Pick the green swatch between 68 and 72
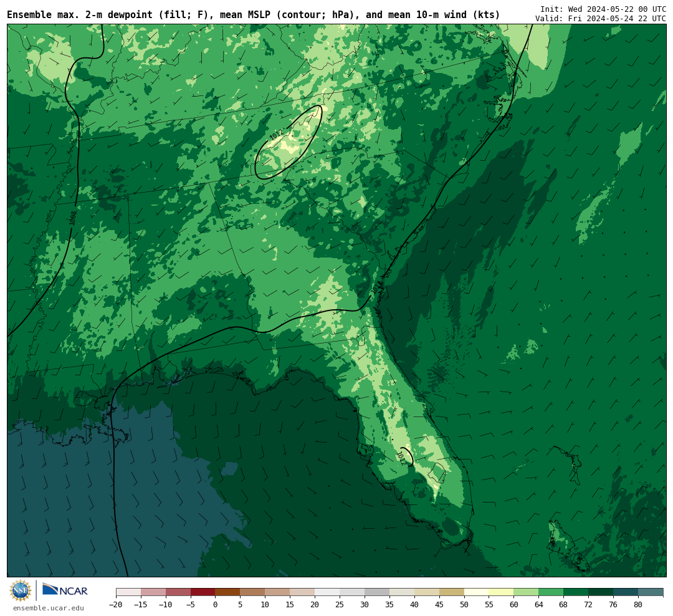This screenshot has width=673, height=616. [x=576, y=592]
